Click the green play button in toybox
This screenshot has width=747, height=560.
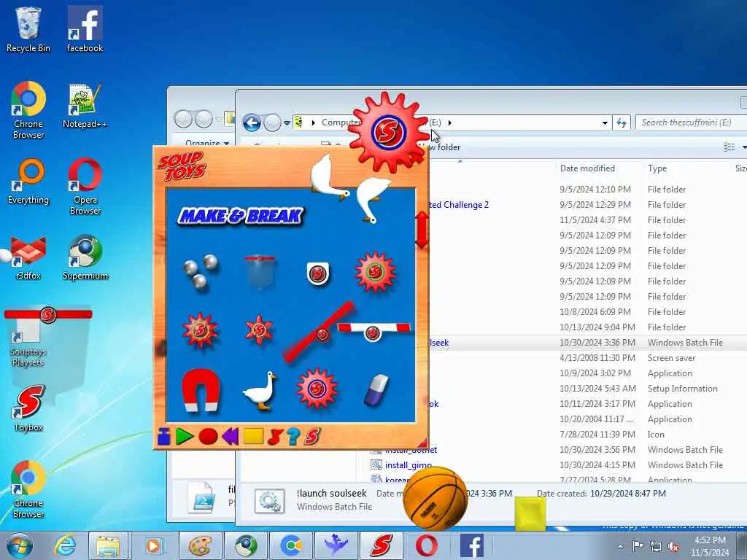click(185, 436)
